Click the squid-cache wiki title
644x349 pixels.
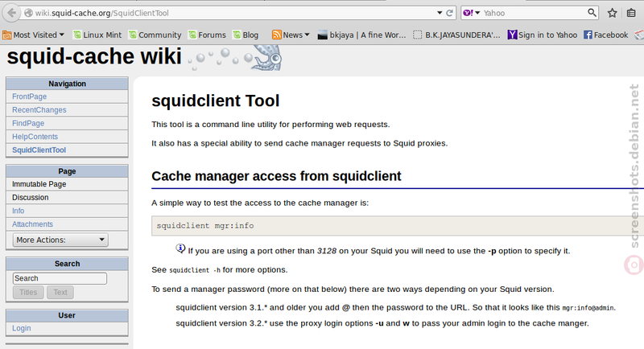[x=94, y=56]
